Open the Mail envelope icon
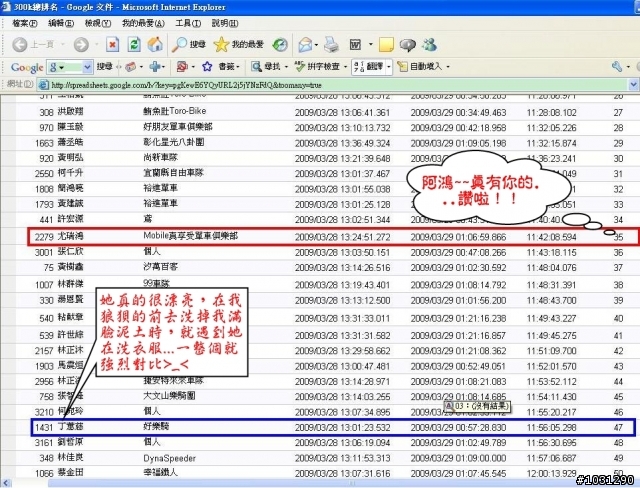Image resolution: width=640 pixels, height=488 pixels. (x=305, y=45)
